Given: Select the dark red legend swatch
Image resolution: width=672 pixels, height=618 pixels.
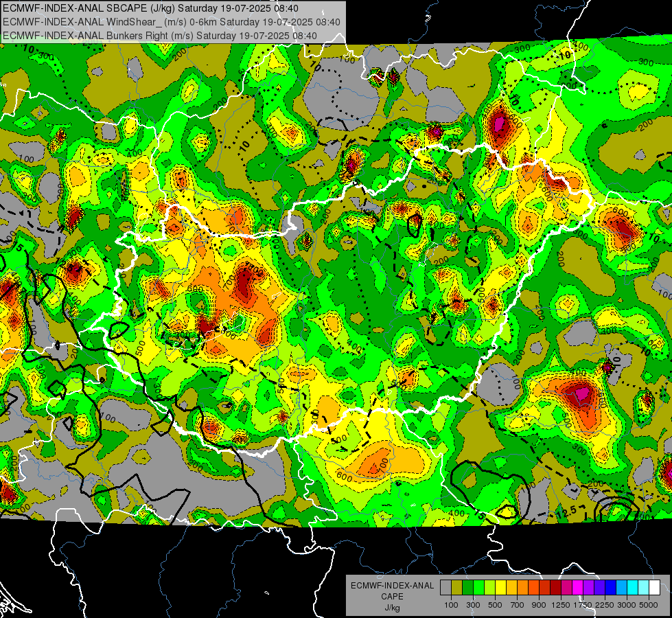Looking at the screenshot, I should (556, 587).
